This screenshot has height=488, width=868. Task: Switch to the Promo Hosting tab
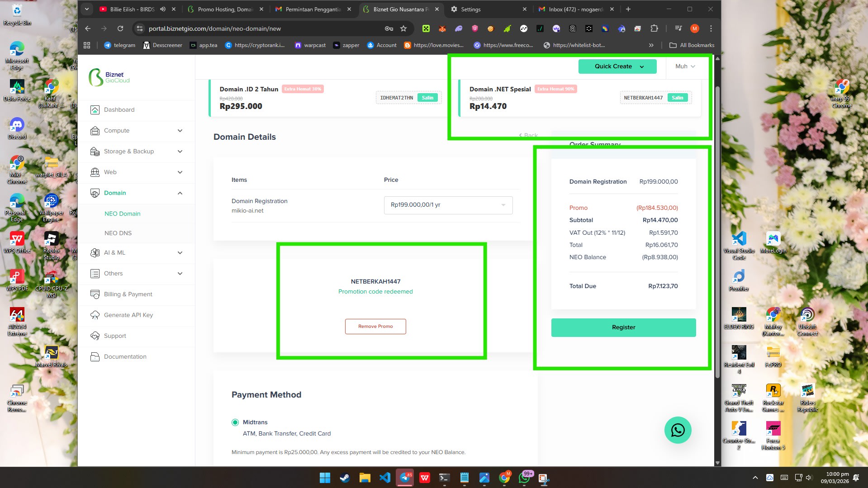[x=226, y=9]
